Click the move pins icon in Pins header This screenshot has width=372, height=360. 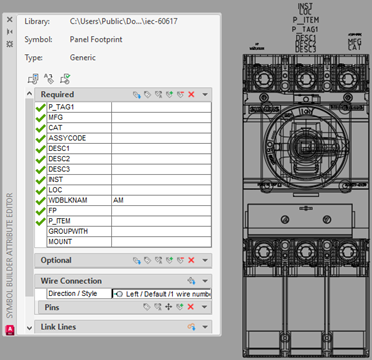[169, 307]
